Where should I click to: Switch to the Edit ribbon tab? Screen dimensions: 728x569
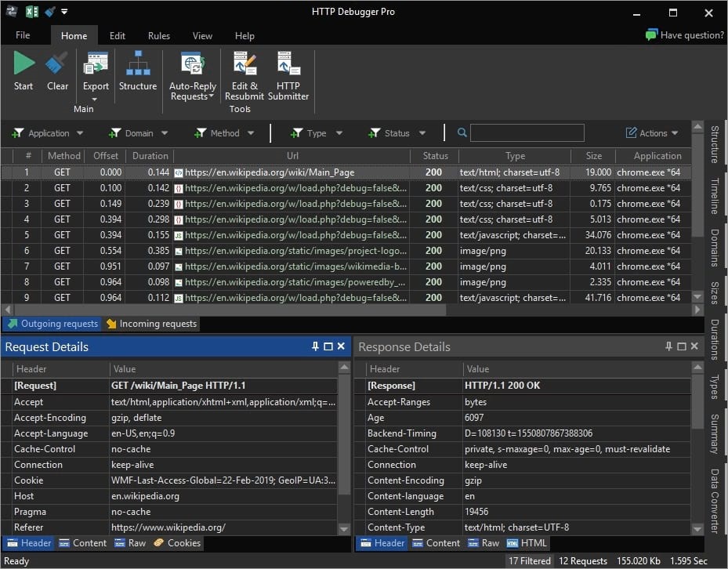click(118, 36)
